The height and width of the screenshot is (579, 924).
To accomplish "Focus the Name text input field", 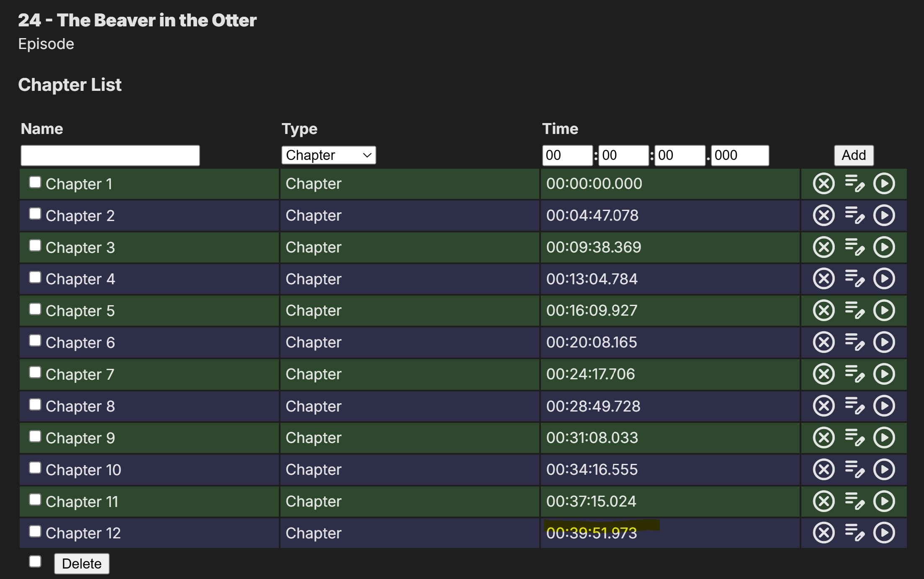I will (x=110, y=155).
